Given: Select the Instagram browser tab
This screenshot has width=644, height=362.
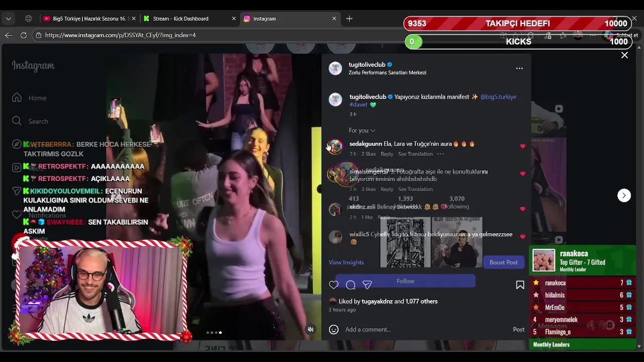Looking at the screenshot, I should pyautogui.click(x=290, y=19).
